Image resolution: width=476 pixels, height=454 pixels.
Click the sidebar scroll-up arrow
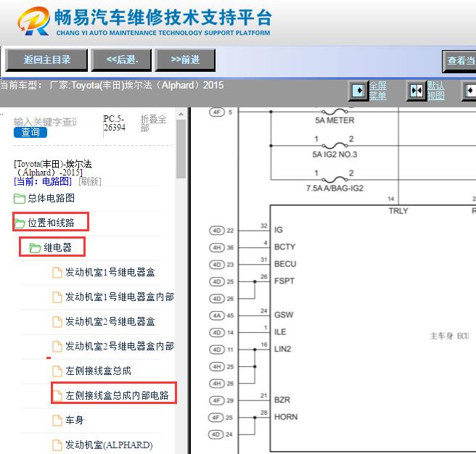181,114
